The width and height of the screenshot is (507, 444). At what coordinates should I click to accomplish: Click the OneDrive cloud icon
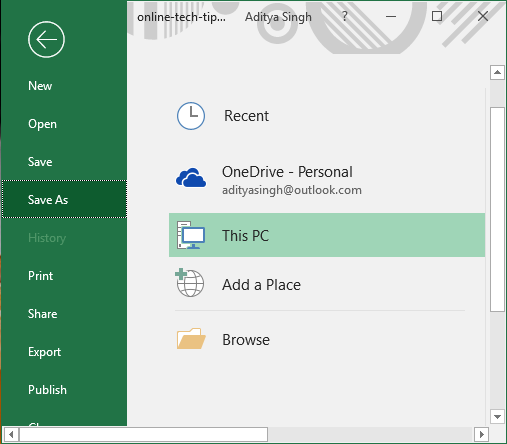pos(191,177)
